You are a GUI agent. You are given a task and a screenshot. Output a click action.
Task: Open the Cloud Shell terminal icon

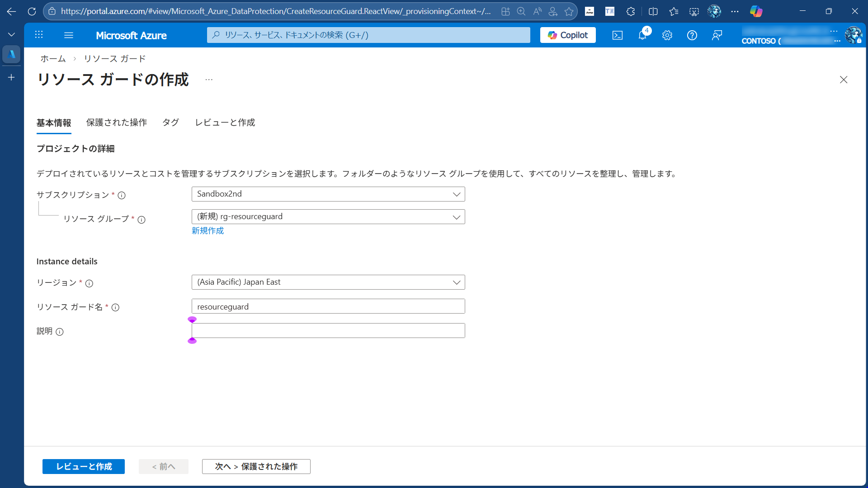point(618,35)
